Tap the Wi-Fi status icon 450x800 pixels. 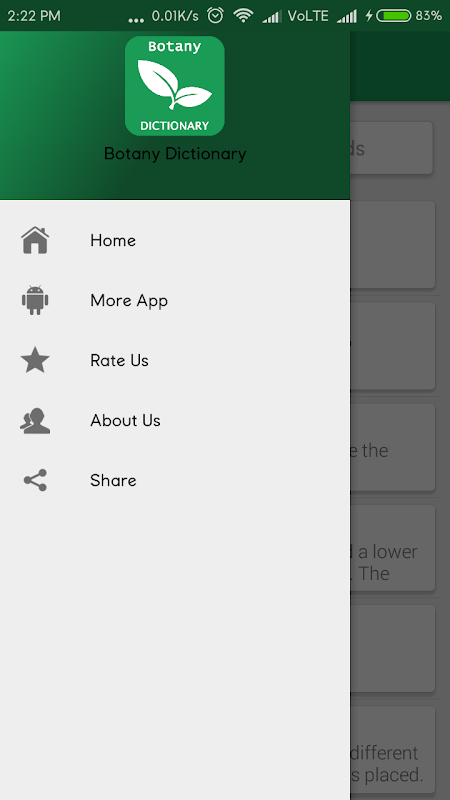coord(243,16)
